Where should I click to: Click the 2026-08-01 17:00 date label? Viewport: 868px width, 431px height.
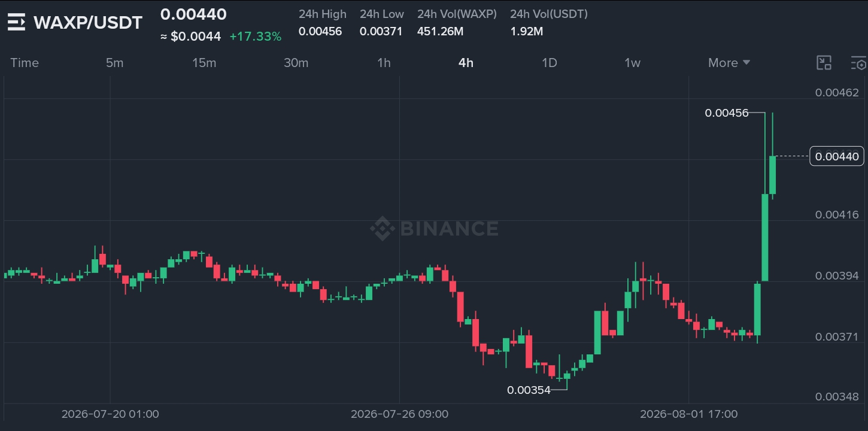[688, 414]
